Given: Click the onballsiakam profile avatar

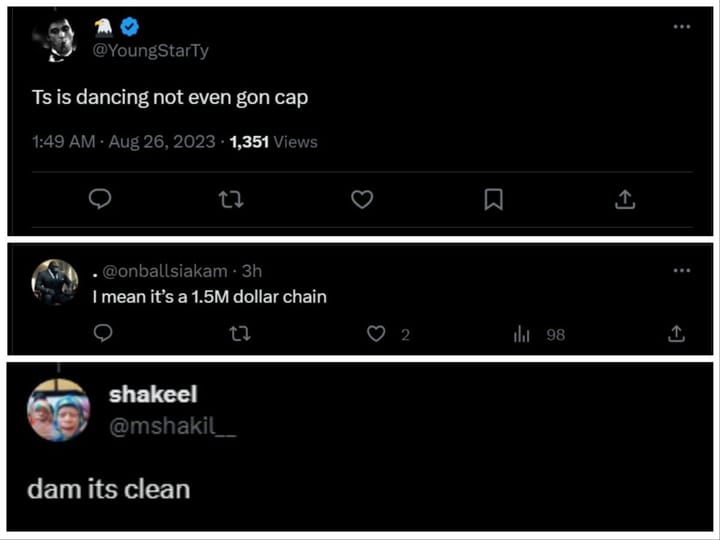Looking at the screenshot, I should pos(54,282).
